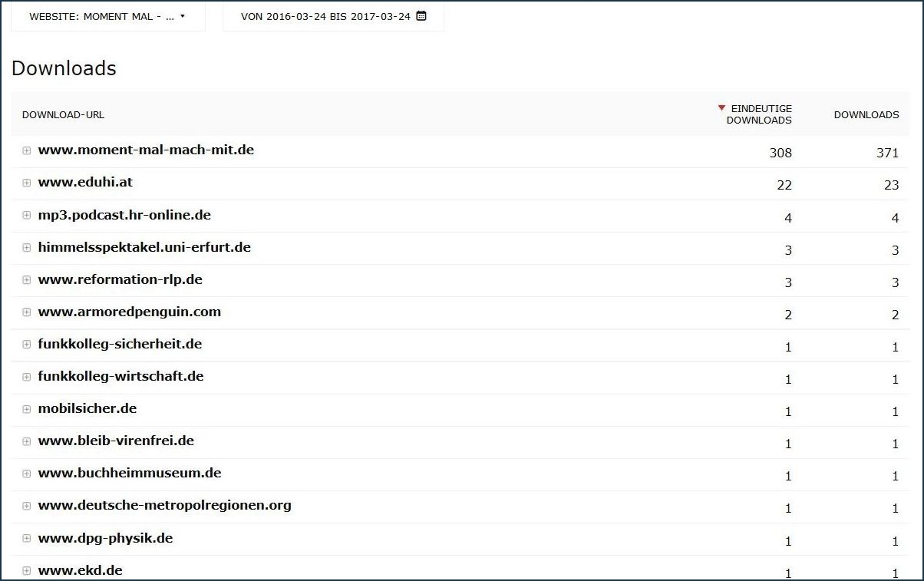Click unique downloads value 308
This screenshot has height=581, width=924.
pos(780,153)
